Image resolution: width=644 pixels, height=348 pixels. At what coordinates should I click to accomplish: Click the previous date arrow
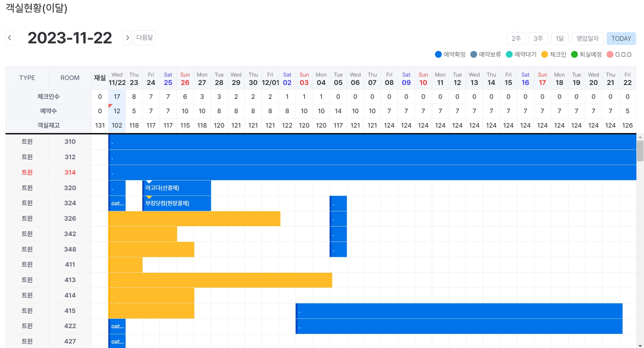(10, 38)
